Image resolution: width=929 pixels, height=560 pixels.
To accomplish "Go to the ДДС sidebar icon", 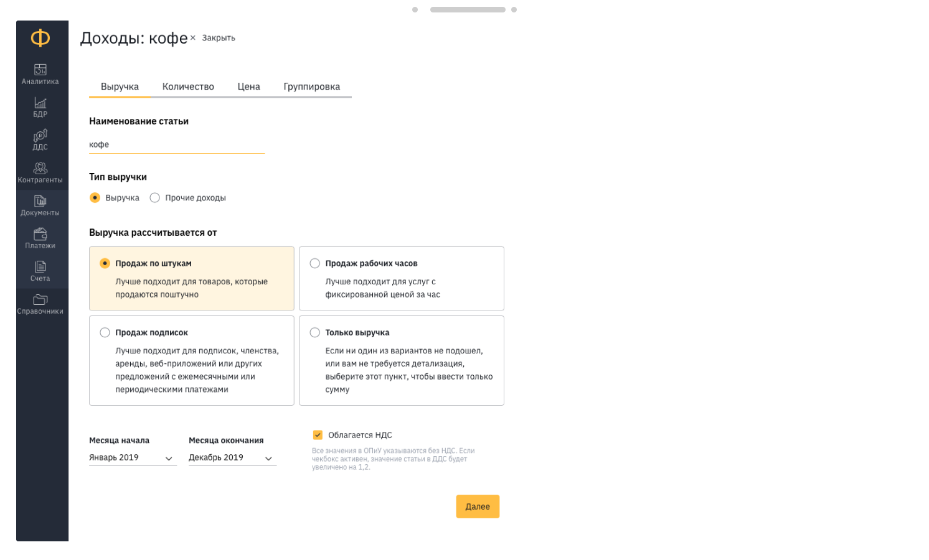I will (x=40, y=136).
